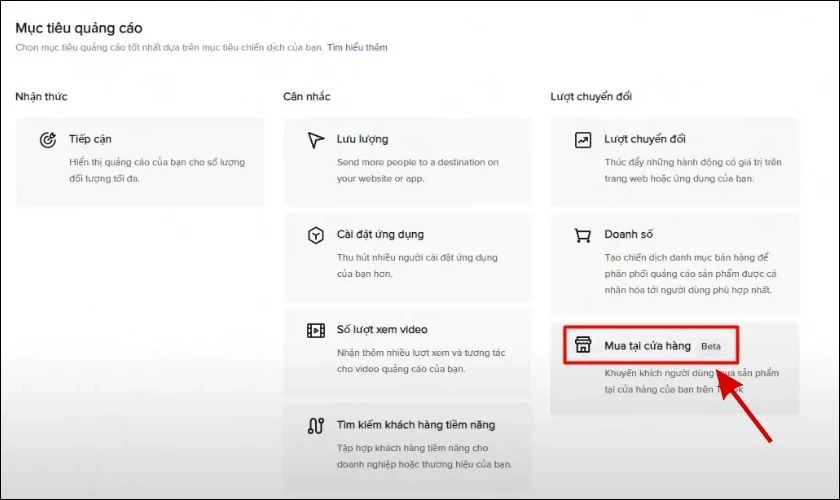This screenshot has height=500, width=840.
Task: Click the "Thu hút nhiều người cài đặt" description
Action: (x=417, y=265)
